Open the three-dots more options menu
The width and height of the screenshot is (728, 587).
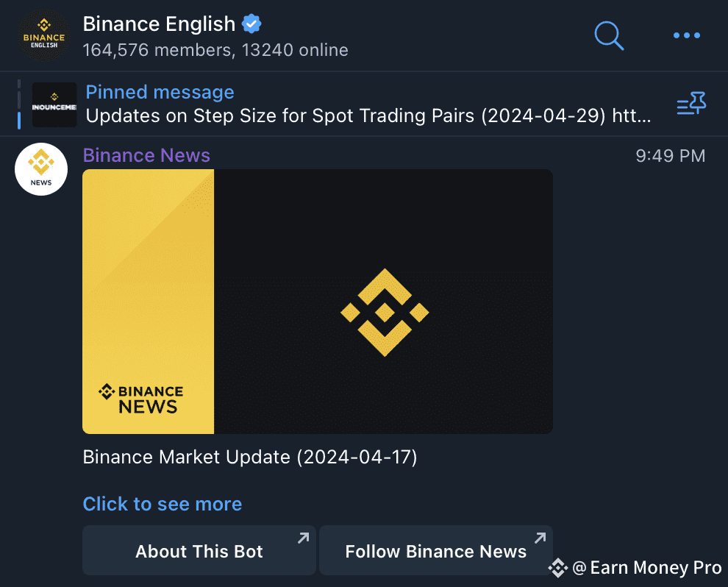pyautogui.click(x=687, y=35)
